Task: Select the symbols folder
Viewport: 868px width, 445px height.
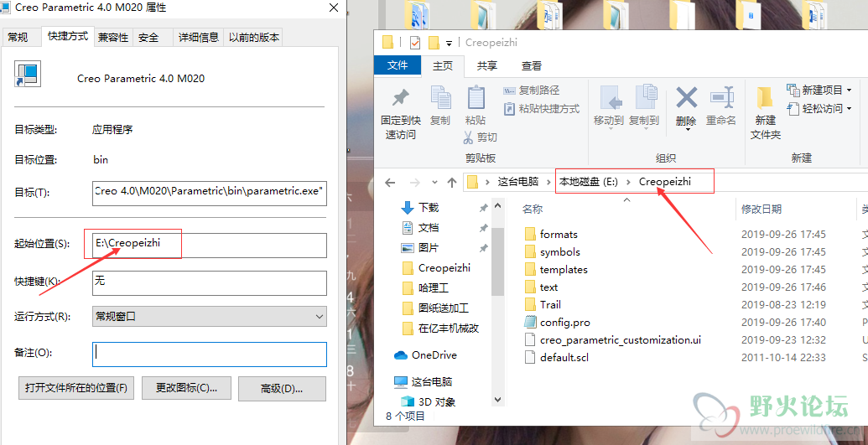Action: 559,252
